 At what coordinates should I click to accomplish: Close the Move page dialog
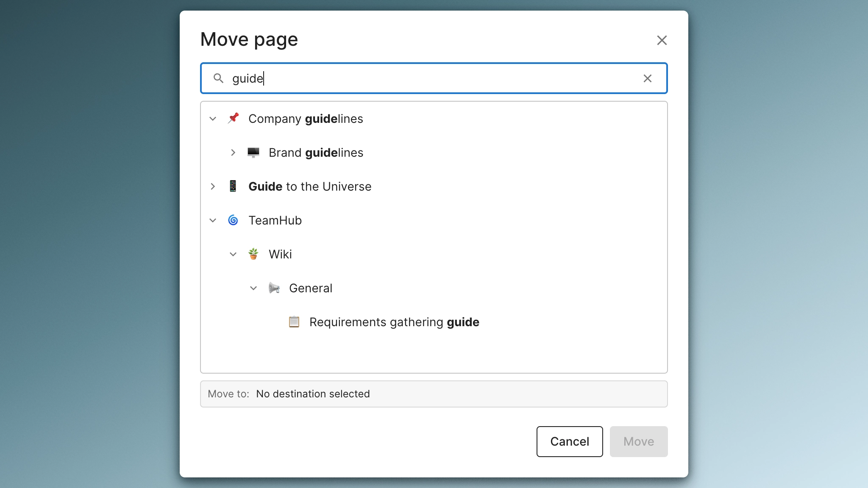pos(662,40)
